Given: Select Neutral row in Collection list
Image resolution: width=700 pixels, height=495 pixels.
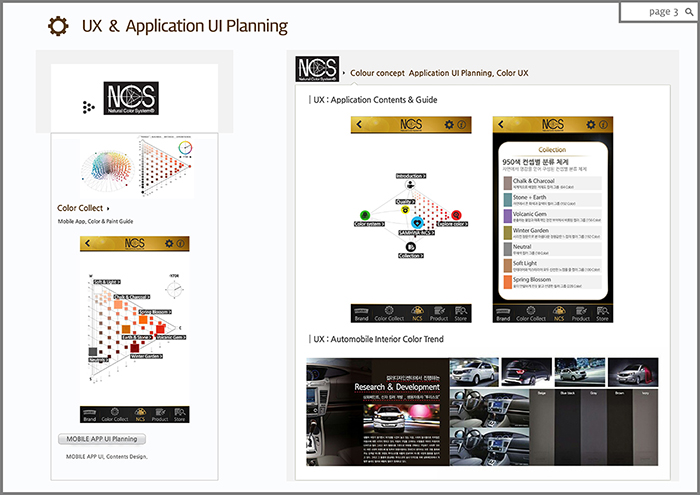Looking at the screenshot, I should (553, 249).
